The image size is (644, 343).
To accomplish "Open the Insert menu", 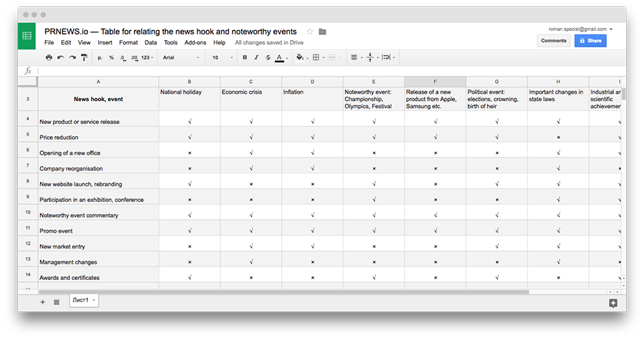I will (104, 43).
